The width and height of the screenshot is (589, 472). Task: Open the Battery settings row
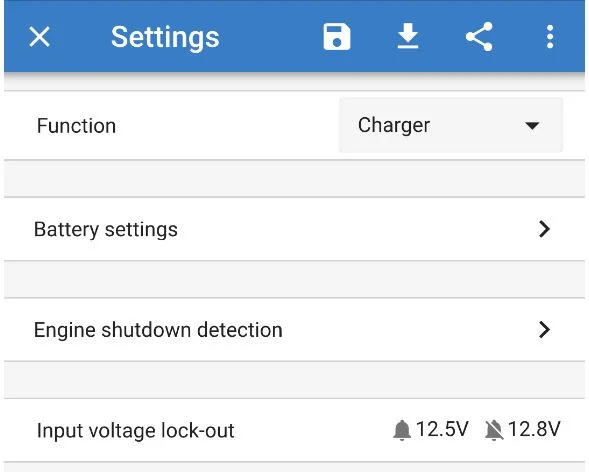[294, 229]
